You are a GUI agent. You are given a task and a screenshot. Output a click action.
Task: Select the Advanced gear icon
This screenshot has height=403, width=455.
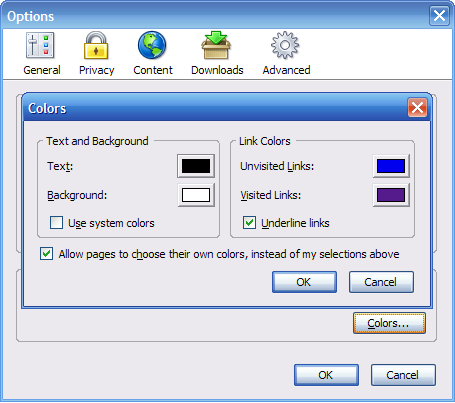pos(285,46)
